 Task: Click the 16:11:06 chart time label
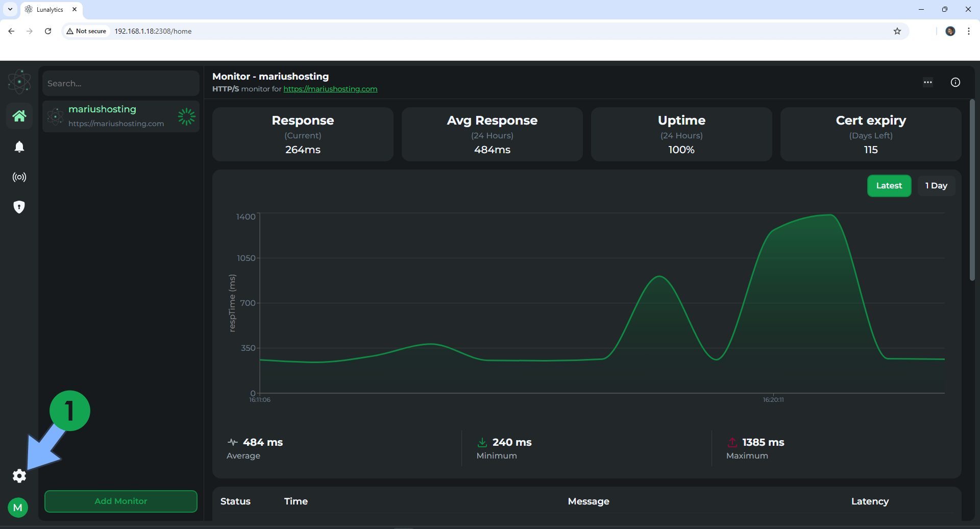click(260, 400)
